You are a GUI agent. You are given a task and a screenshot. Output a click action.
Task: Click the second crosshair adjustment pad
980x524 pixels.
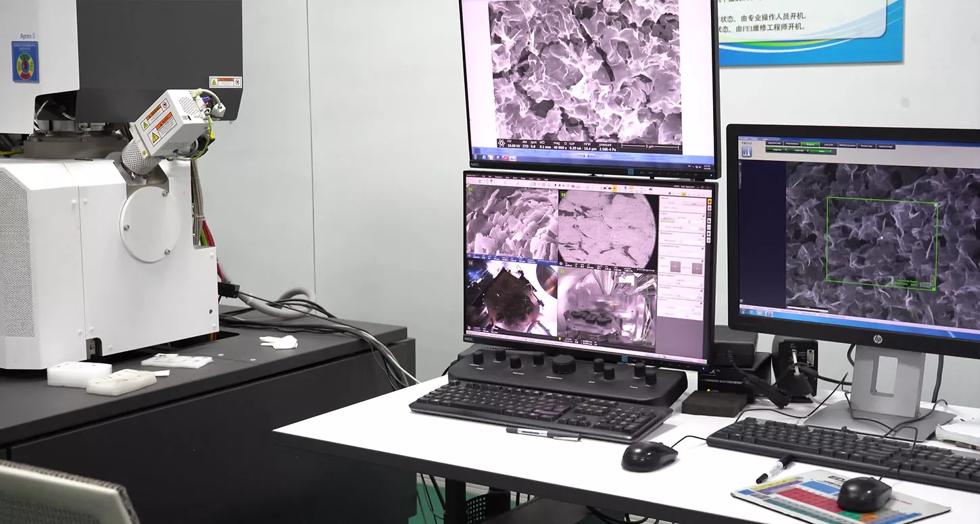[x=697, y=268]
